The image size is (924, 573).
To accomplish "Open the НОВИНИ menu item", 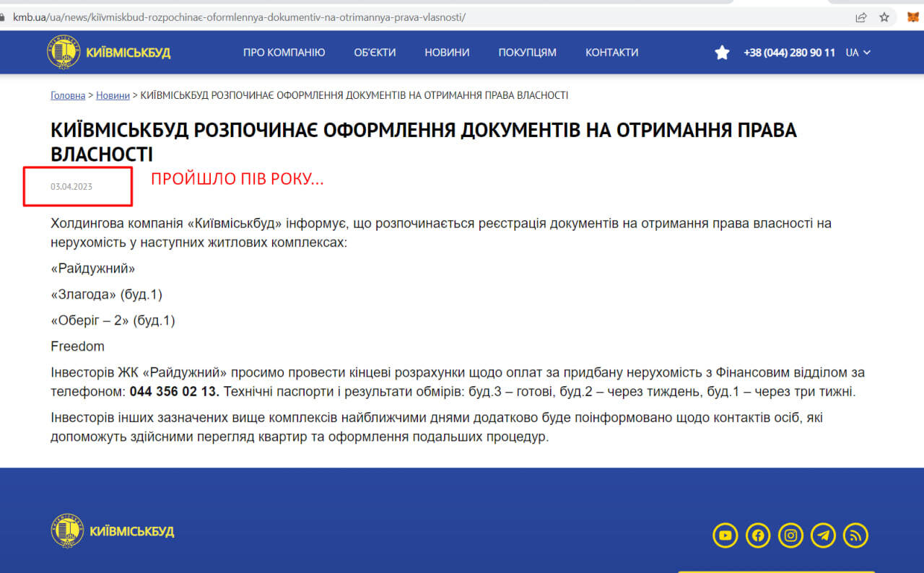I will 447,53.
